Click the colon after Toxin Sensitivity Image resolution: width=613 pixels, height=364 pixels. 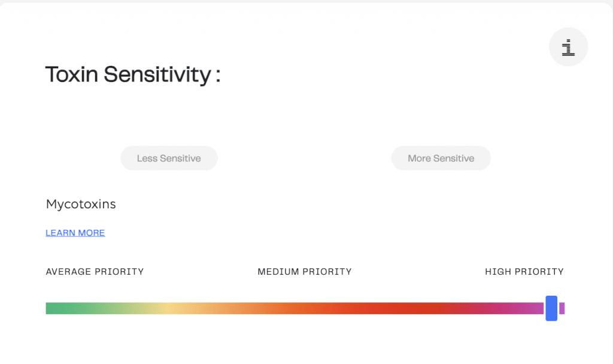pos(218,75)
